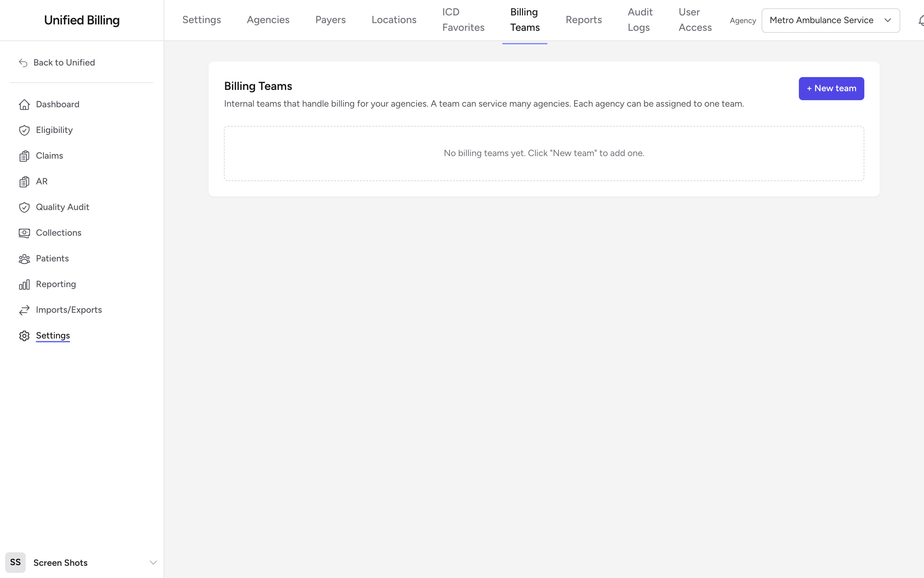Go to Patients in the sidebar
The width and height of the screenshot is (924, 578).
coord(52,258)
